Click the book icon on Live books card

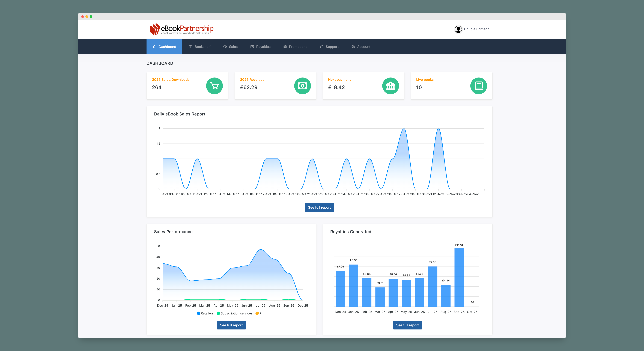pos(479,86)
